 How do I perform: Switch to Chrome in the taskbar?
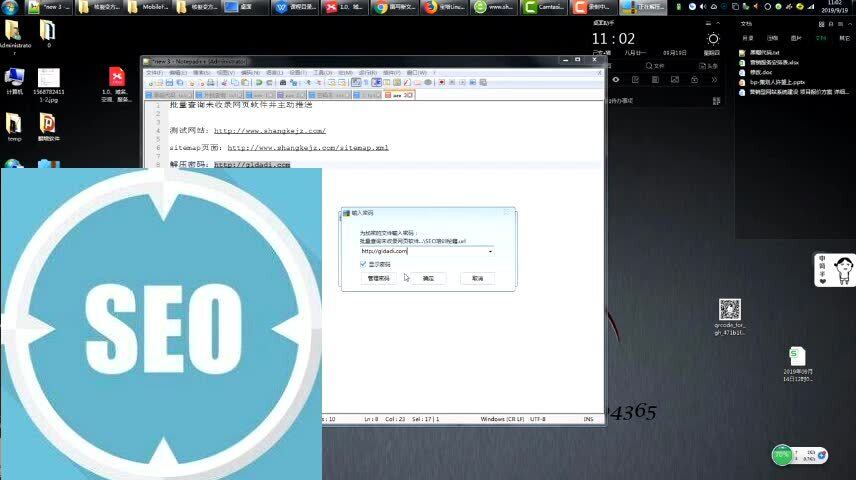(395, 7)
